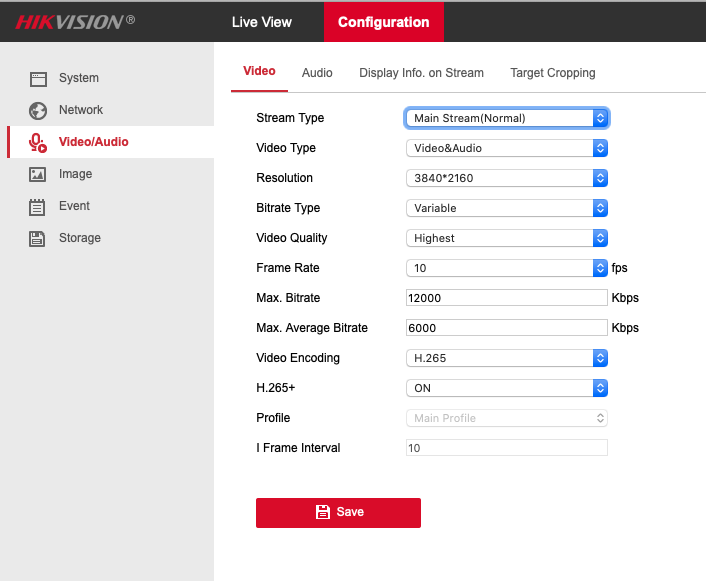Open the Audio settings tab
Image resolution: width=706 pixels, height=581 pixels.
pyautogui.click(x=317, y=73)
